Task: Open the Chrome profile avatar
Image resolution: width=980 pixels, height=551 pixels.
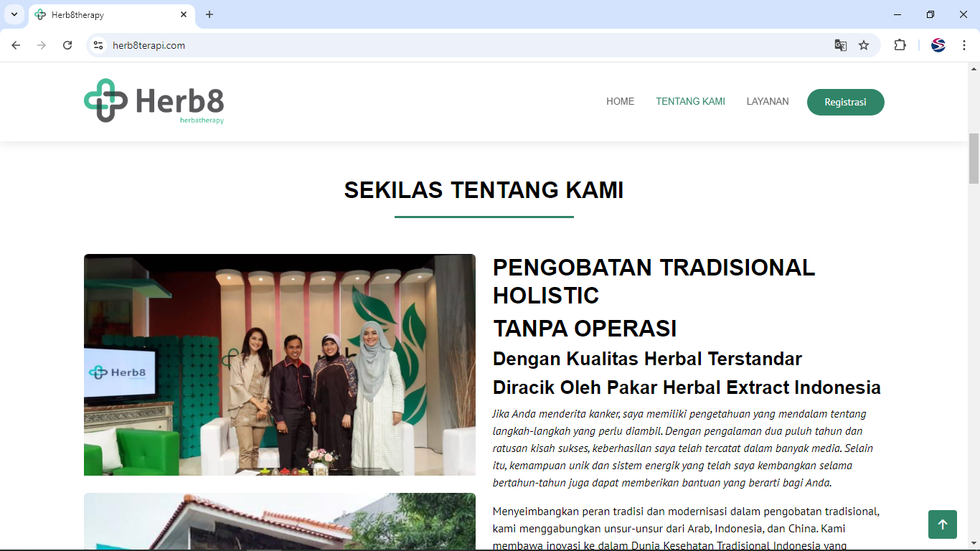Action: (x=938, y=45)
